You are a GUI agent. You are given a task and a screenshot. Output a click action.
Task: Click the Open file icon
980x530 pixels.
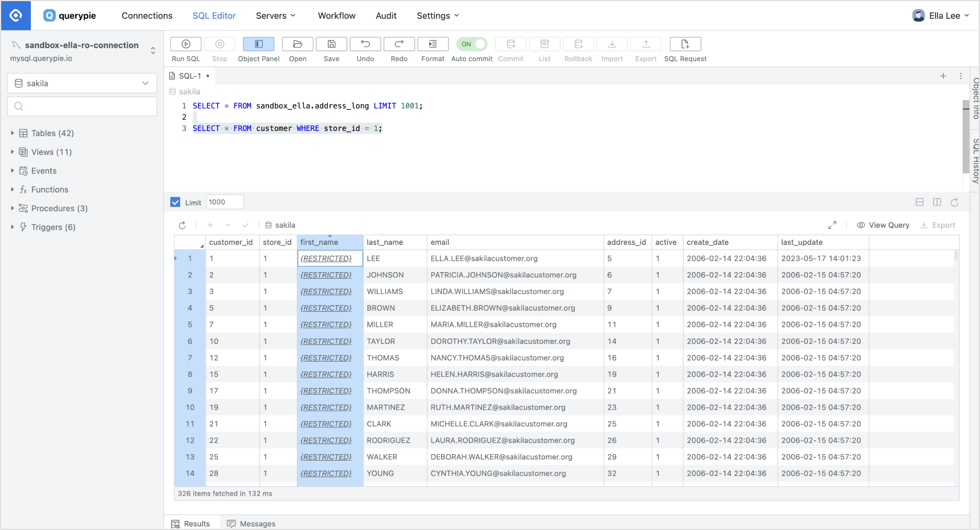click(297, 44)
